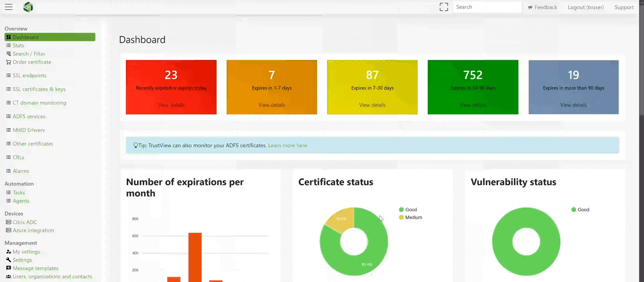Screen dimensions: 644x282
Task: Expand the Automation Tasks section
Action: click(18, 192)
